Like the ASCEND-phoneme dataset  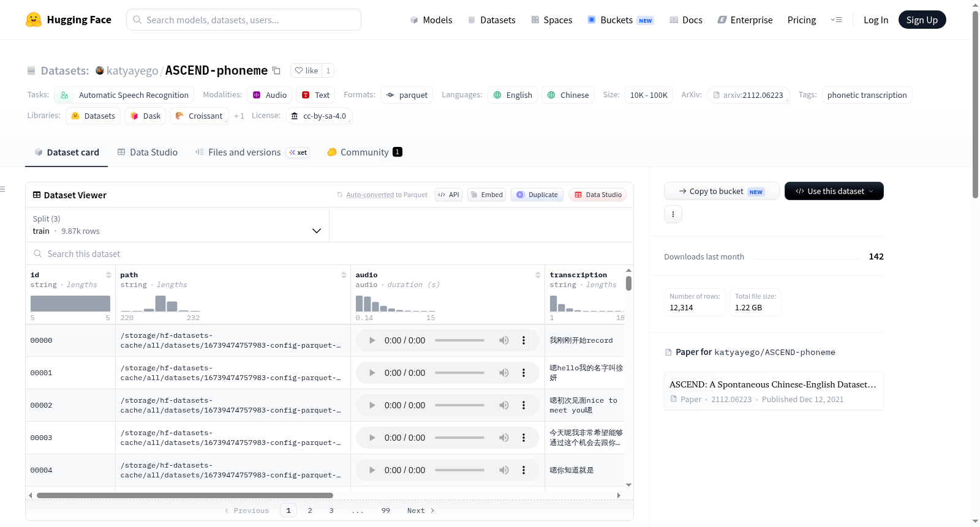306,70
